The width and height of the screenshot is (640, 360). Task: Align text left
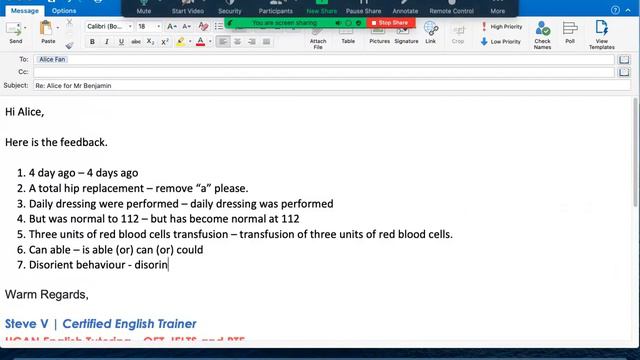point(223,42)
